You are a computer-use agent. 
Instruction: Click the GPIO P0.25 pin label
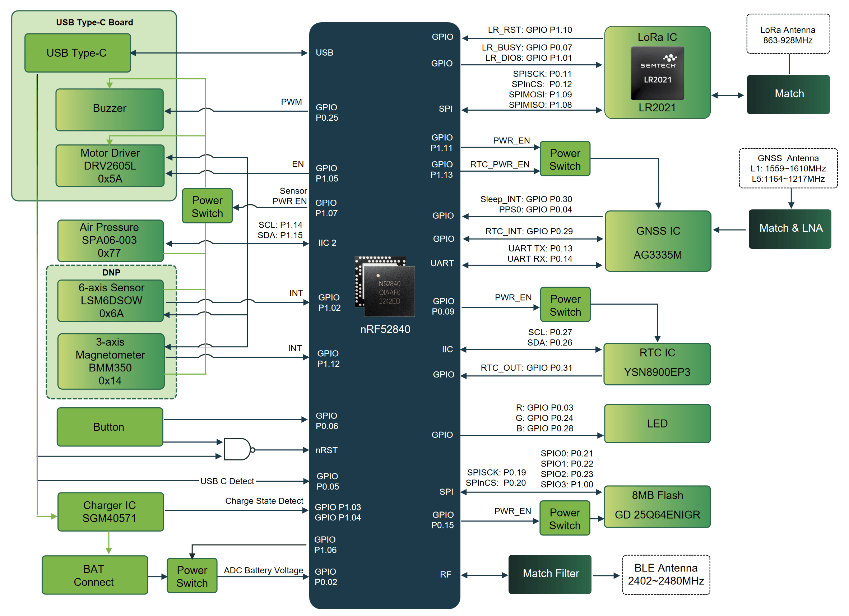[x=327, y=112]
